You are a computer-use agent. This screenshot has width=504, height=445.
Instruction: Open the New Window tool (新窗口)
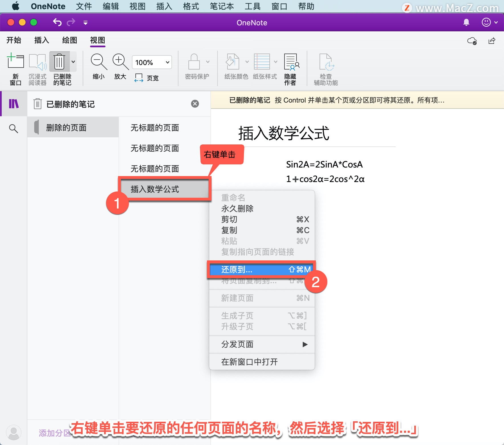click(x=15, y=69)
